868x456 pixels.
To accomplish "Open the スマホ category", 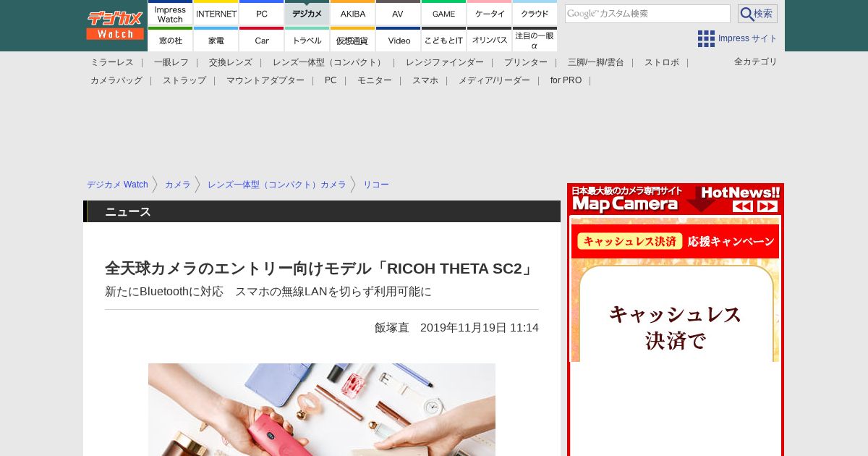I will [x=425, y=80].
